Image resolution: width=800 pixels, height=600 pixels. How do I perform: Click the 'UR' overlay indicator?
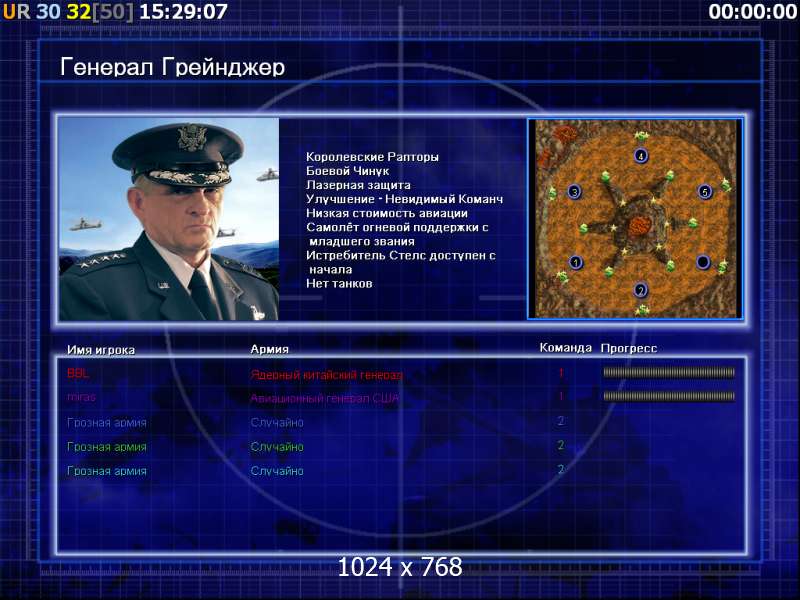click(16, 12)
